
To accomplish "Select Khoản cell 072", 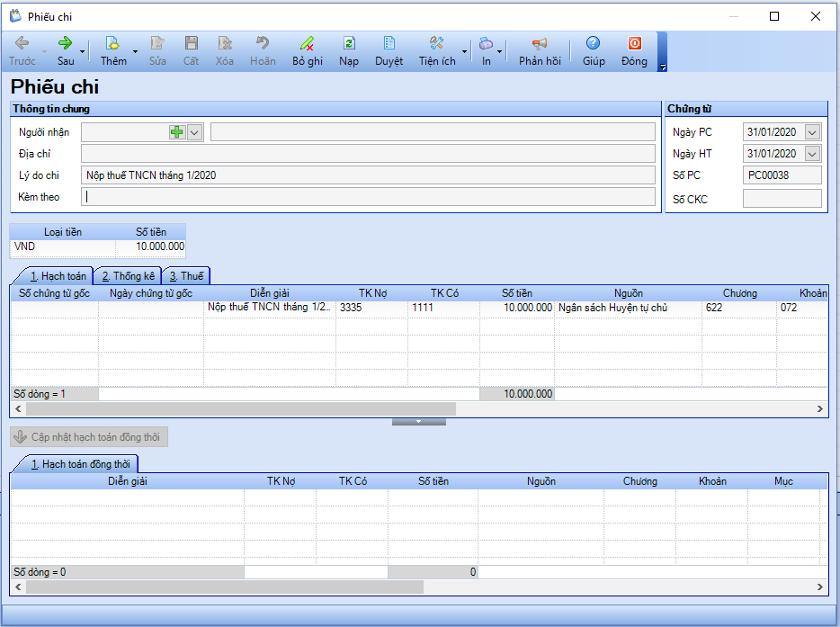I will 802,308.
